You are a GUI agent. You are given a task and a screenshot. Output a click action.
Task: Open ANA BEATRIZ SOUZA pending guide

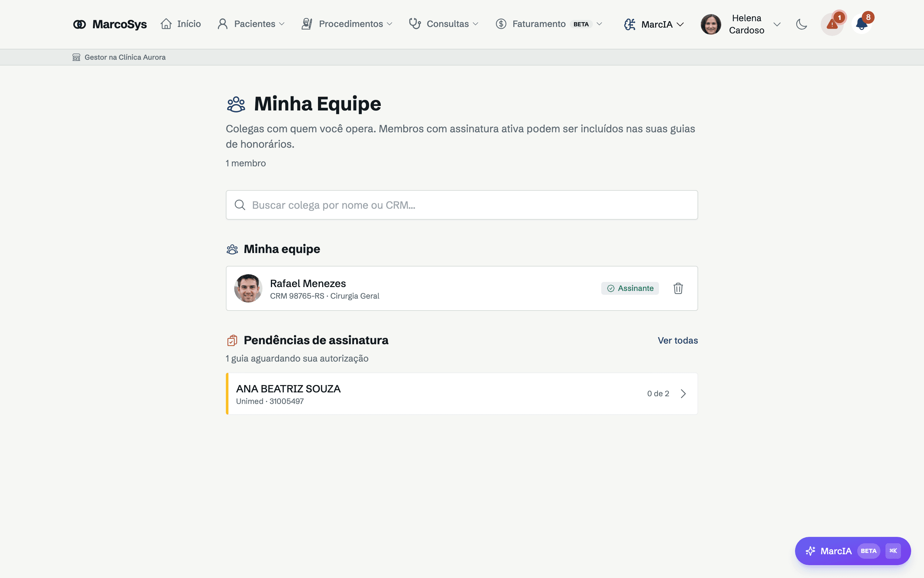[462, 394]
